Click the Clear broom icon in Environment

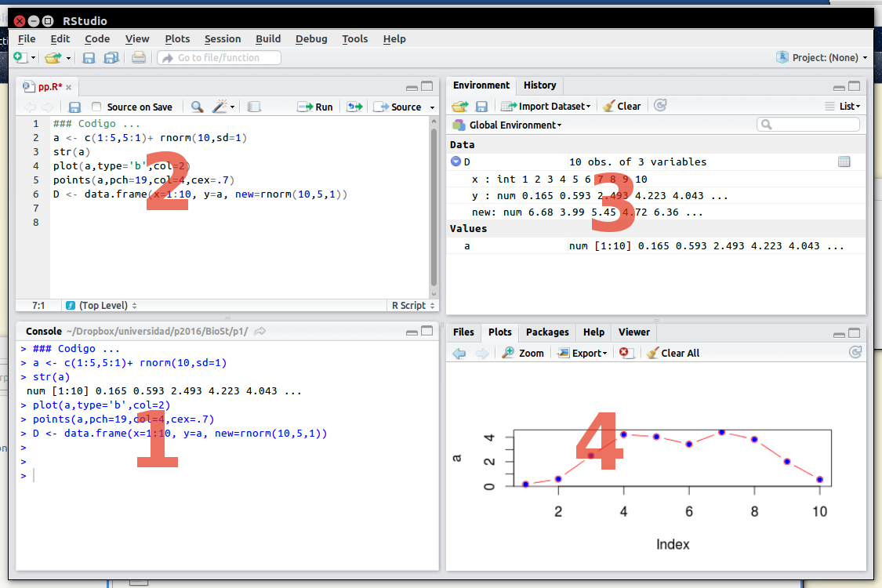point(622,106)
